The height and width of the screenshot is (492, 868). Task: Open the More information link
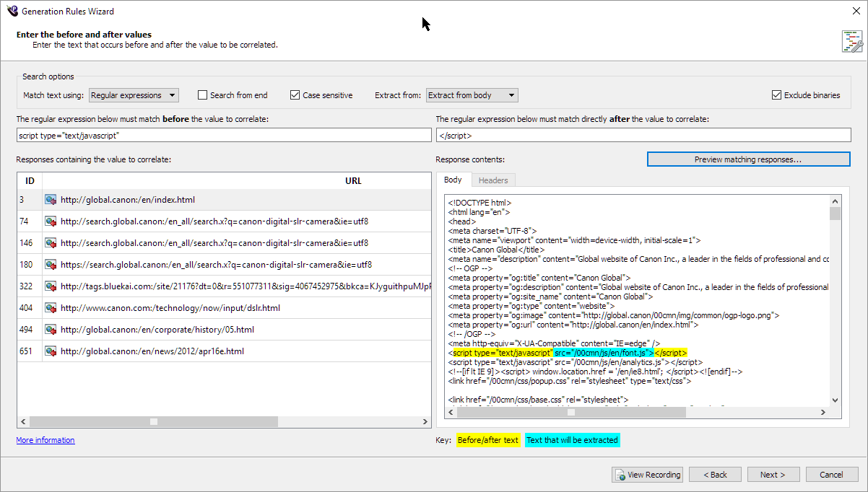point(45,440)
